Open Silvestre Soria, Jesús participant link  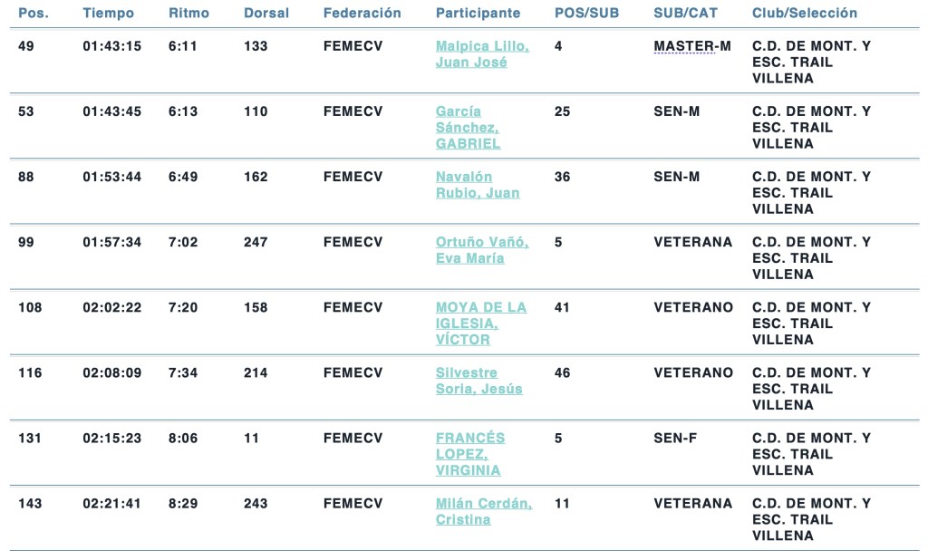tap(478, 381)
